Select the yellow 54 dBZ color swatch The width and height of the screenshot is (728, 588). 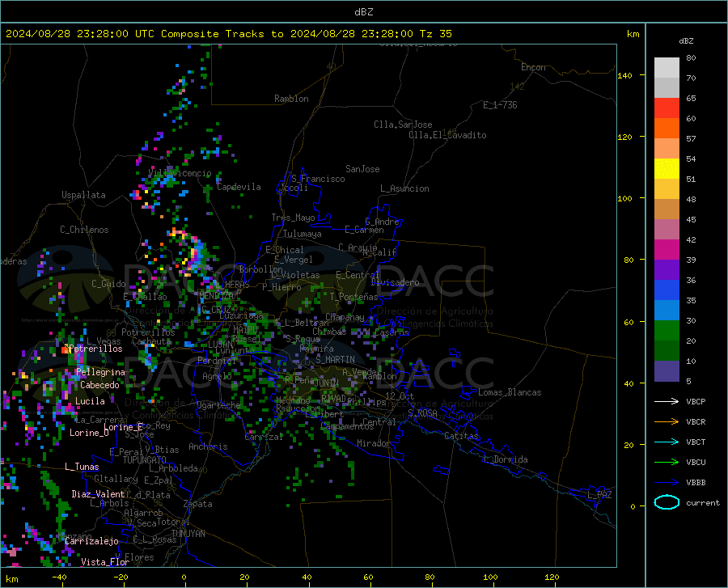[667, 169]
